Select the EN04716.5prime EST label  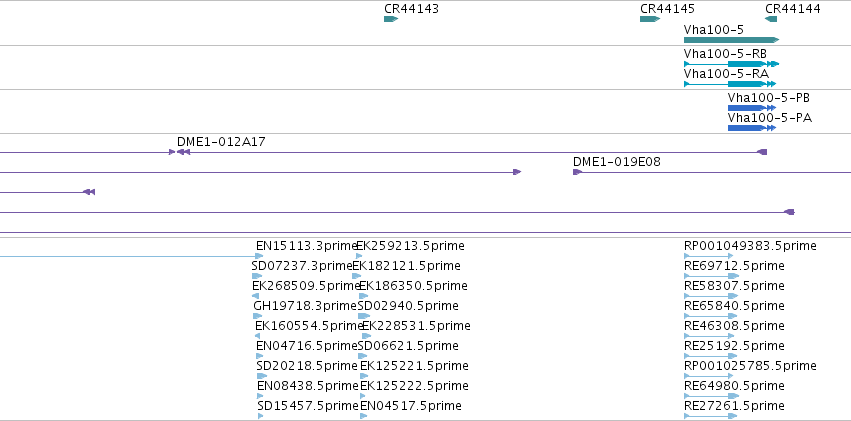[307, 346]
